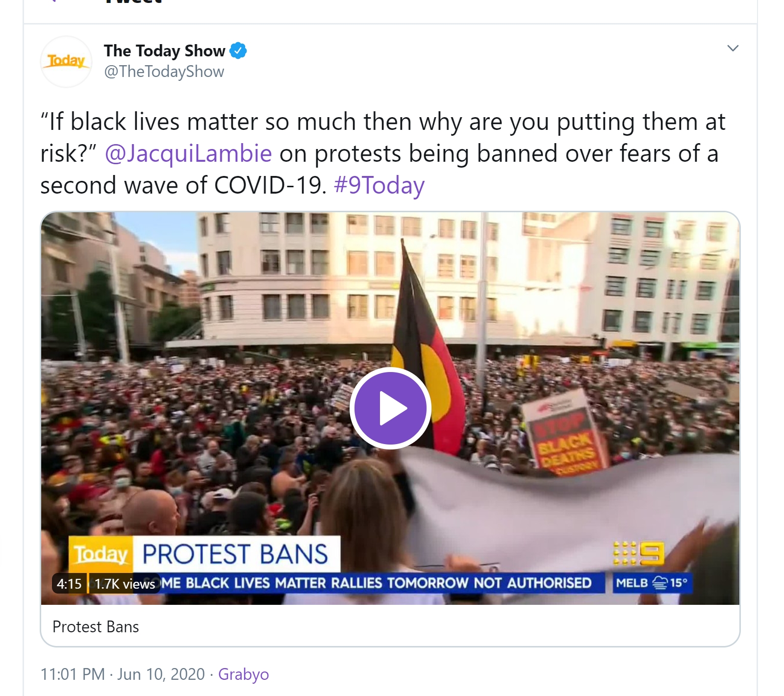This screenshot has height=696, width=784.
Task: Click the tweet text body
Action: (x=383, y=153)
